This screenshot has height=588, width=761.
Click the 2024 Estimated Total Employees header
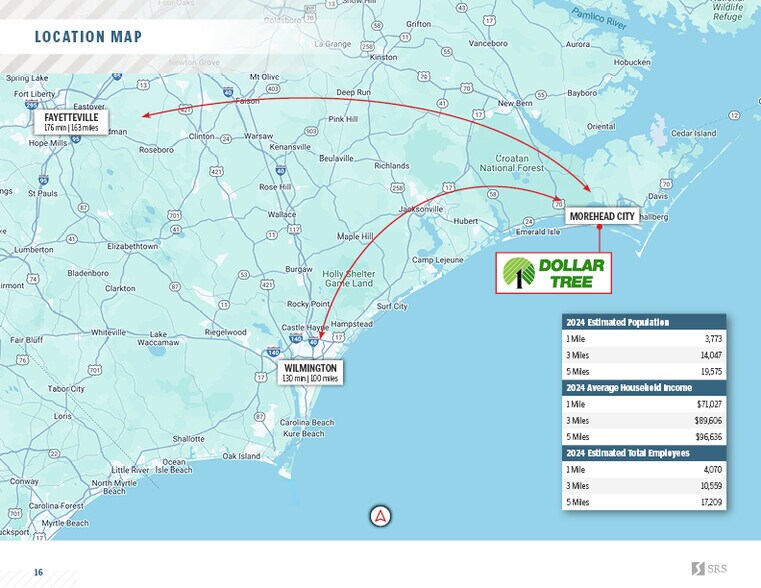(x=644, y=452)
